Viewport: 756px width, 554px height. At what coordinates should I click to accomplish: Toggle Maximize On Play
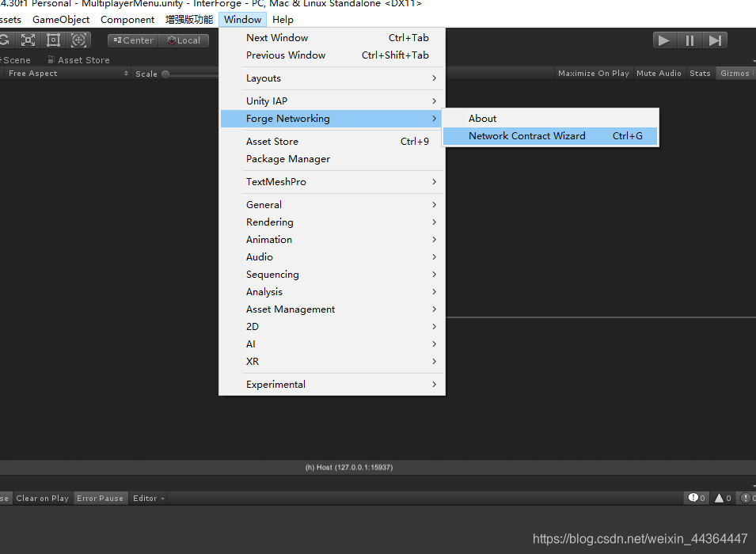[x=594, y=74]
